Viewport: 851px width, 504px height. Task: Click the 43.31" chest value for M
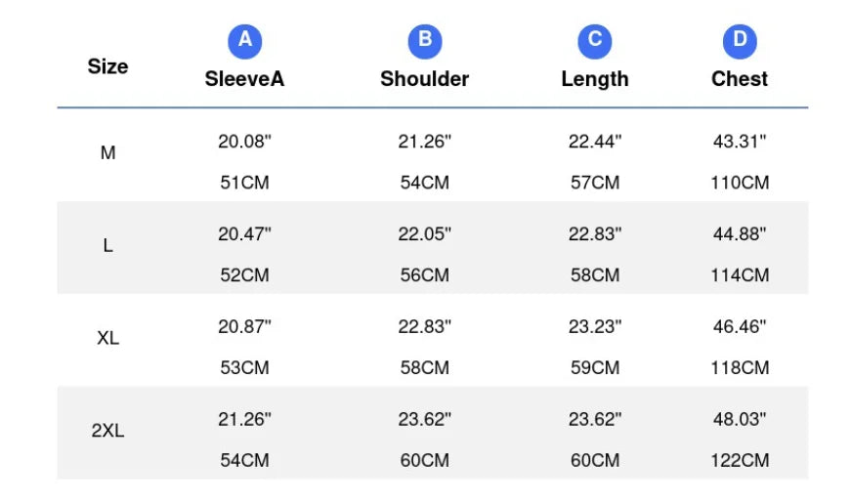[x=740, y=141]
